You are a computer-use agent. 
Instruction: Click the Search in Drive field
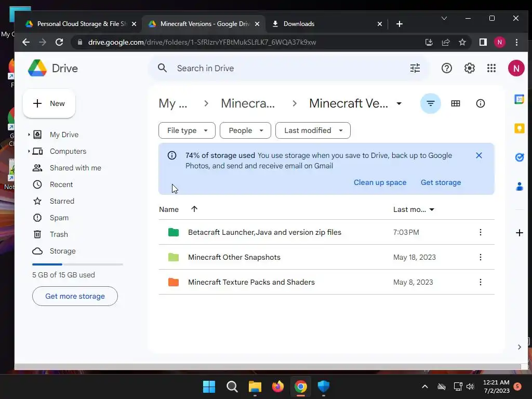(288, 68)
